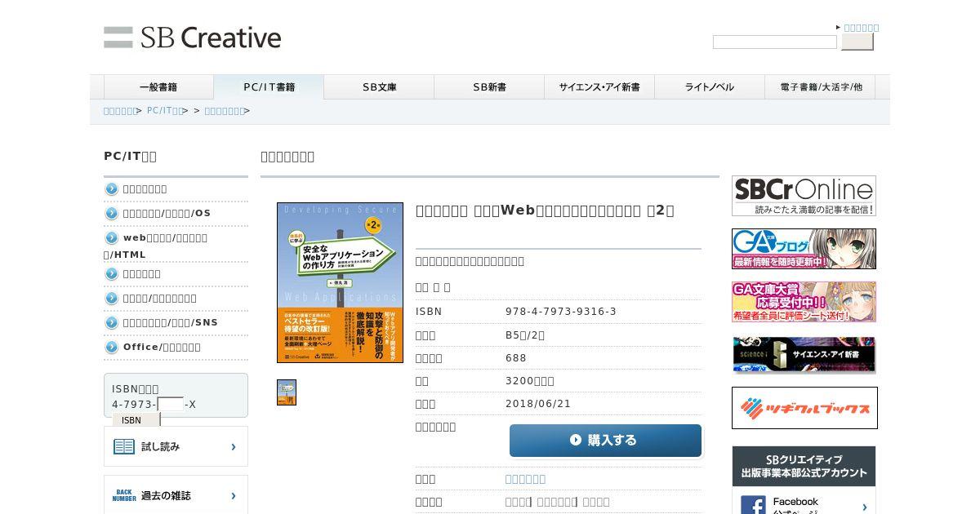Open the SBCr Online banner

click(x=804, y=196)
